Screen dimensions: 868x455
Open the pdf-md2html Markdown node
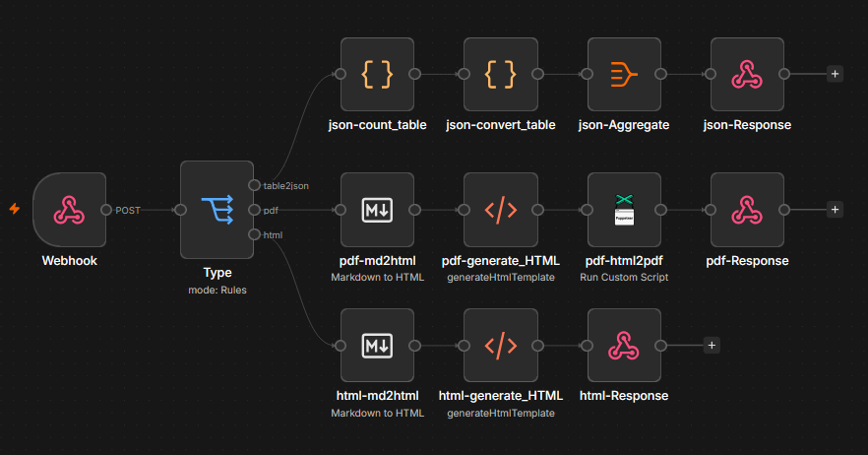pyautogui.click(x=377, y=210)
